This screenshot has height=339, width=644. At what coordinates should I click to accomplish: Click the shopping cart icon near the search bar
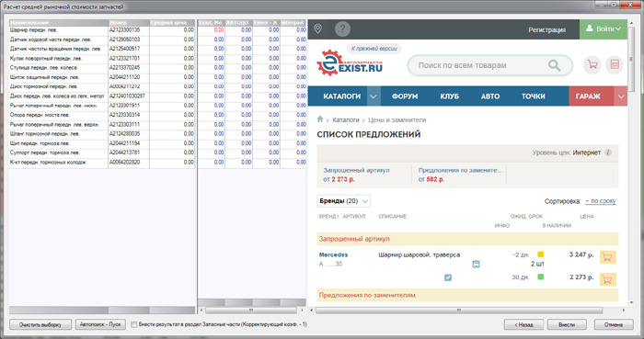592,64
